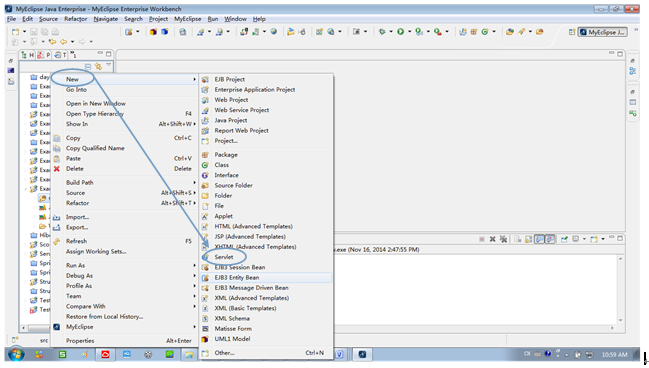
Task: Select Other... at bottom of submenu
Action: [224, 353]
